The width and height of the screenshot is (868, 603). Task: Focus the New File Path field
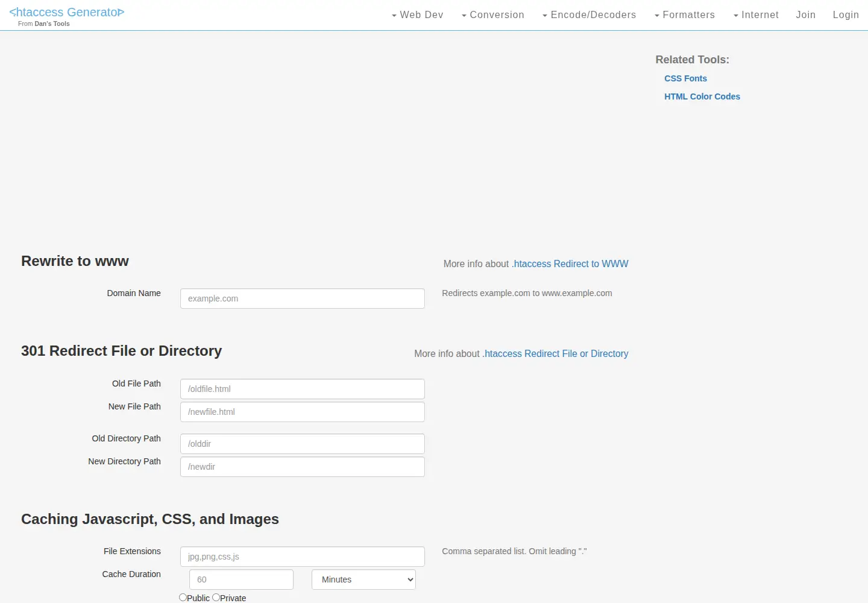click(x=303, y=412)
